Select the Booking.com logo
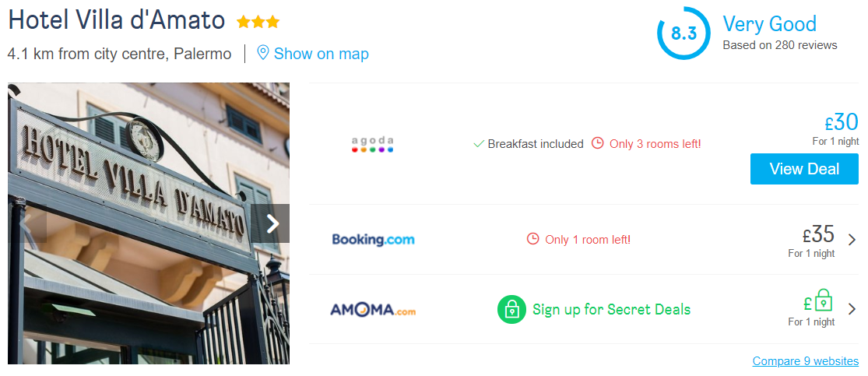 click(x=373, y=239)
